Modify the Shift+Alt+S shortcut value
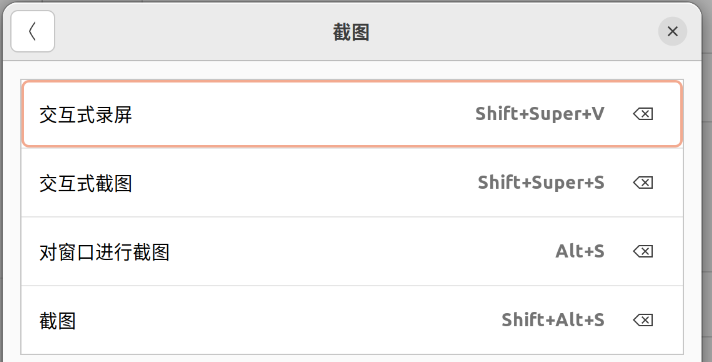The image size is (712, 362). [x=553, y=320]
